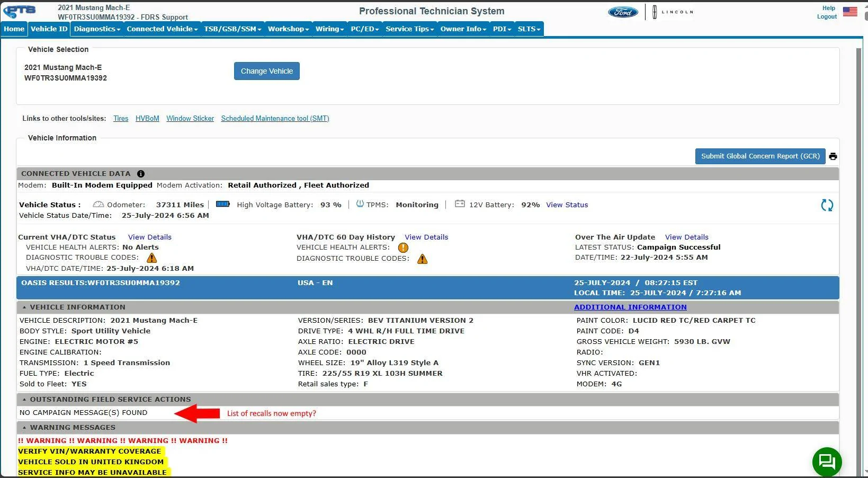Click the 4 WHL R/H FULL TIME DRIVE value

[x=406, y=331]
